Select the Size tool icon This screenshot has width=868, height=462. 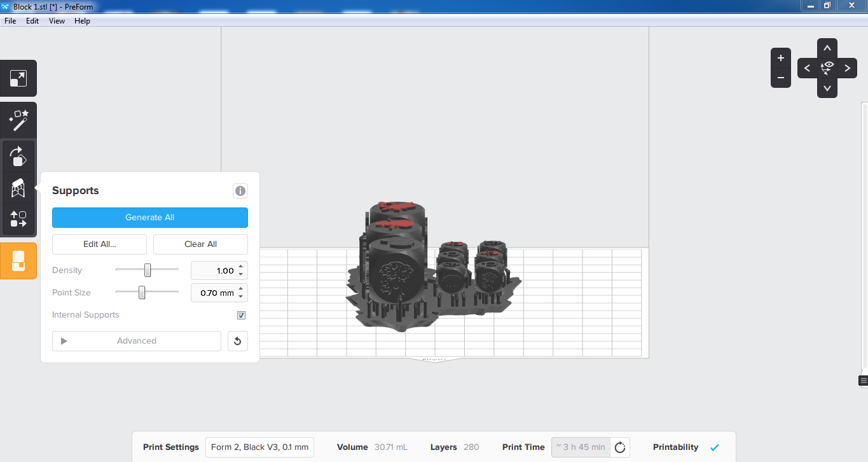click(x=18, y=78)
